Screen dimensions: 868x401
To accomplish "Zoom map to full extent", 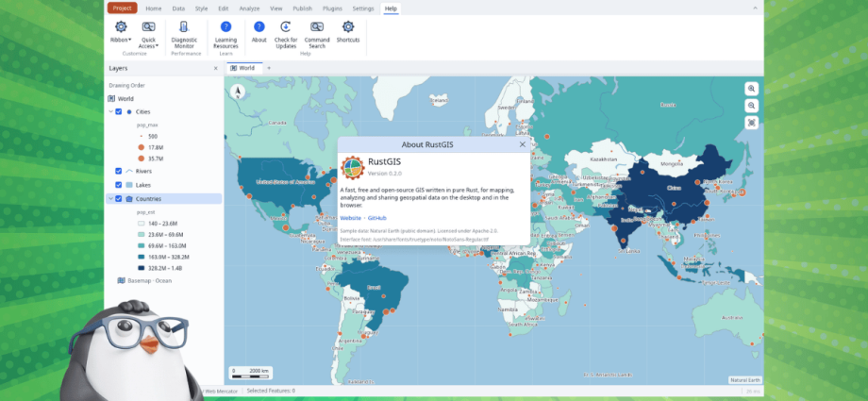I will tap(751, 123).
